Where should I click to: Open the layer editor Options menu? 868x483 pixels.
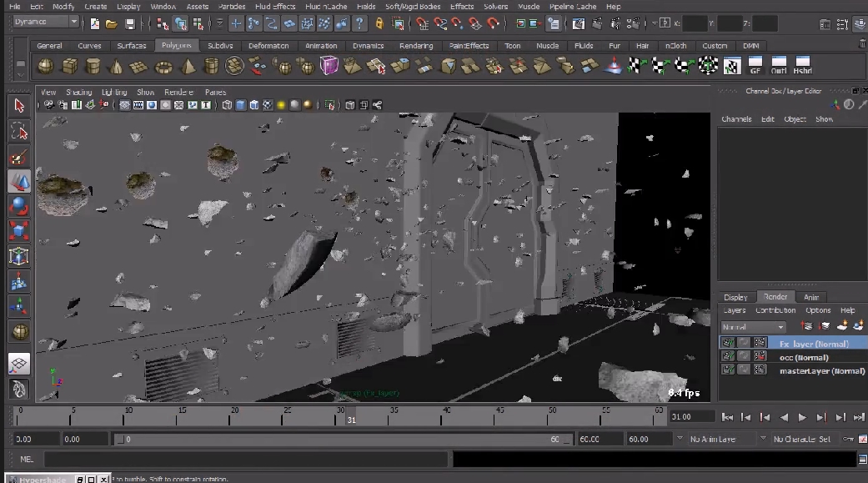coord(818,310)
